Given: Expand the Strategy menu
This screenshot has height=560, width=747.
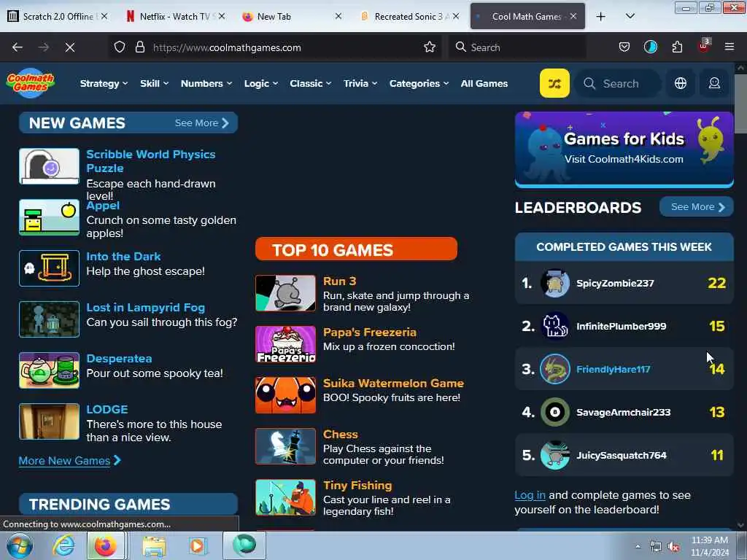Looking at the screenshot, I should tap(104, 83).
